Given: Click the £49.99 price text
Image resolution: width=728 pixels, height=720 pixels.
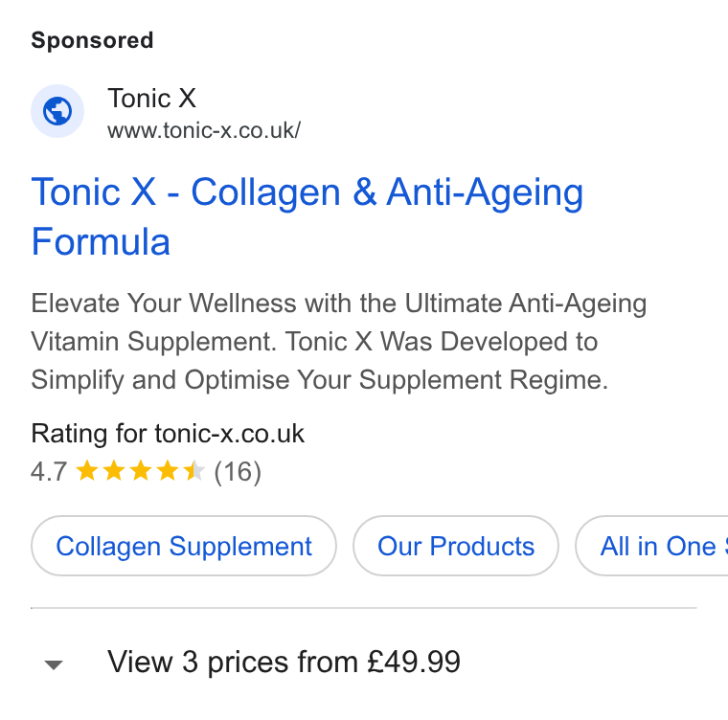Looking at the screenshot, I should point(414,662).
